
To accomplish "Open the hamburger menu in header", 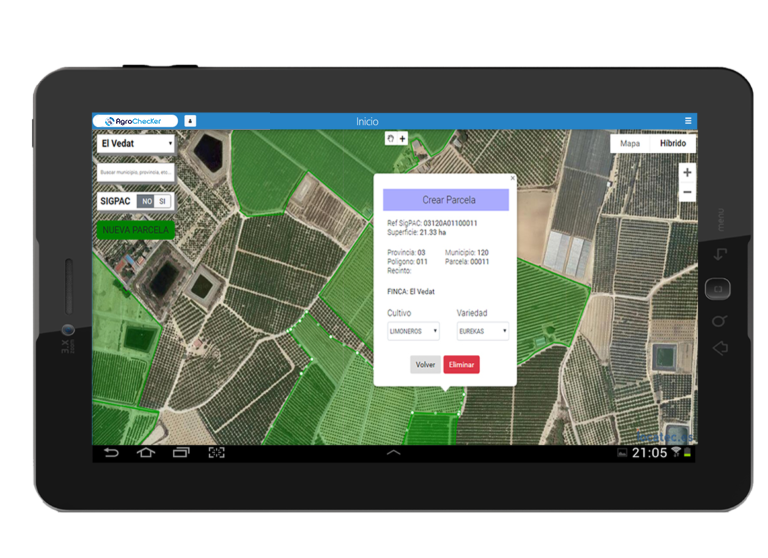I will 688,121.
